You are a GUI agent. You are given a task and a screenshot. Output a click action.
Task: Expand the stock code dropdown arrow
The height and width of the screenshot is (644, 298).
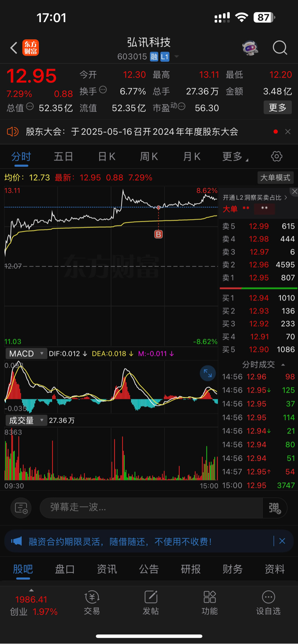177,57
